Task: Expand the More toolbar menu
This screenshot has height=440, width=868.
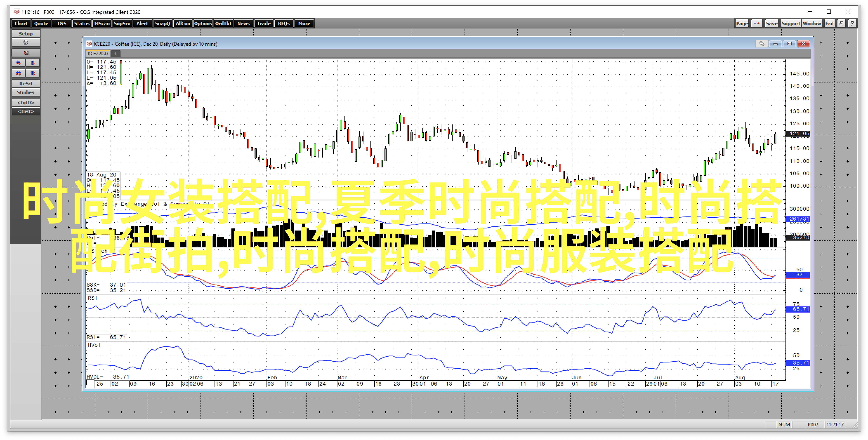Action: (x=304, y=23)
